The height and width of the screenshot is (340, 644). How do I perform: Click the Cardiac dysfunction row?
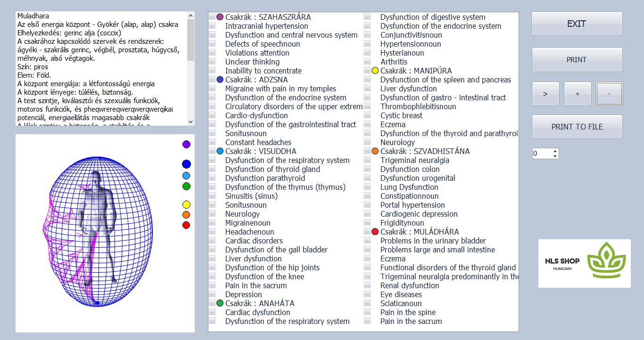[x=258, y=312]
